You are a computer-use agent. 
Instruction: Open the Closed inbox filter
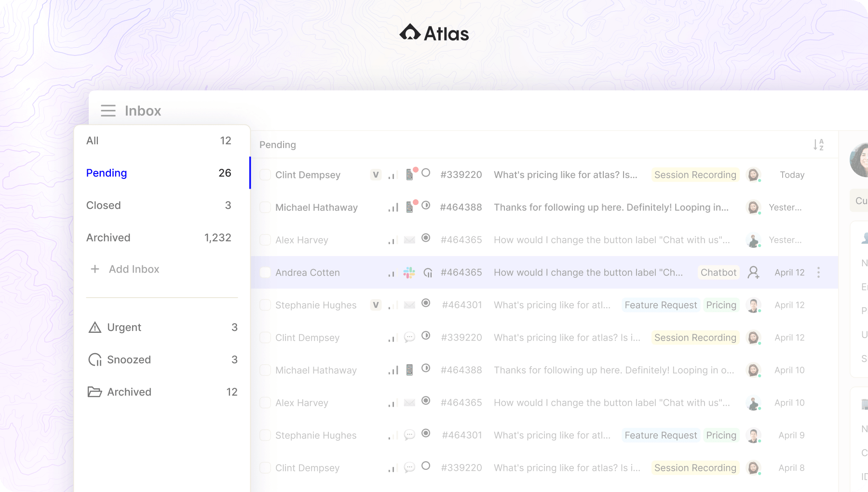162,205
